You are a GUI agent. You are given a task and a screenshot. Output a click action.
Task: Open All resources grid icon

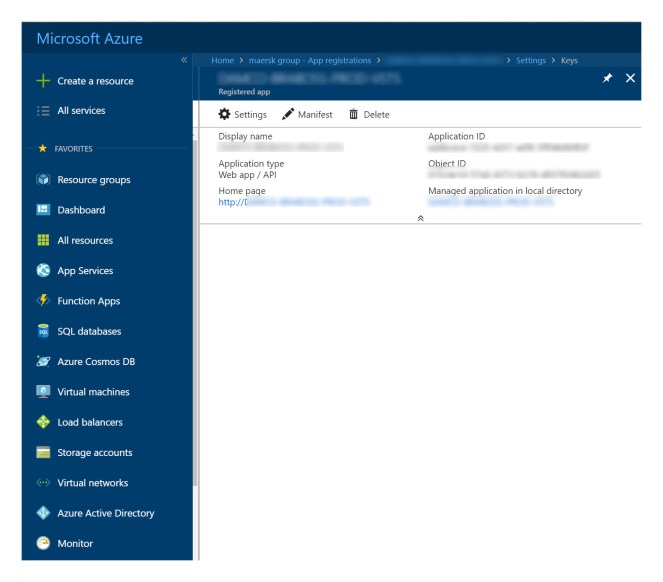tap(42, 240)
